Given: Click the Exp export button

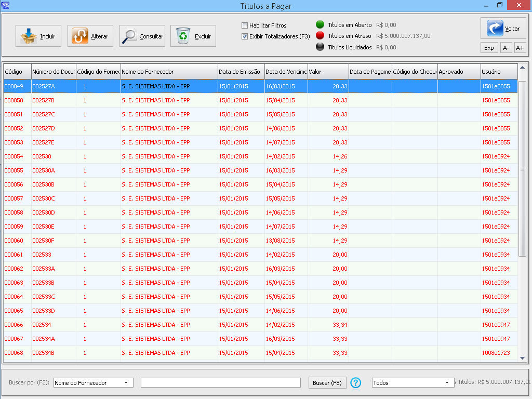Looking at the screenshot, I should pos(489,48).
